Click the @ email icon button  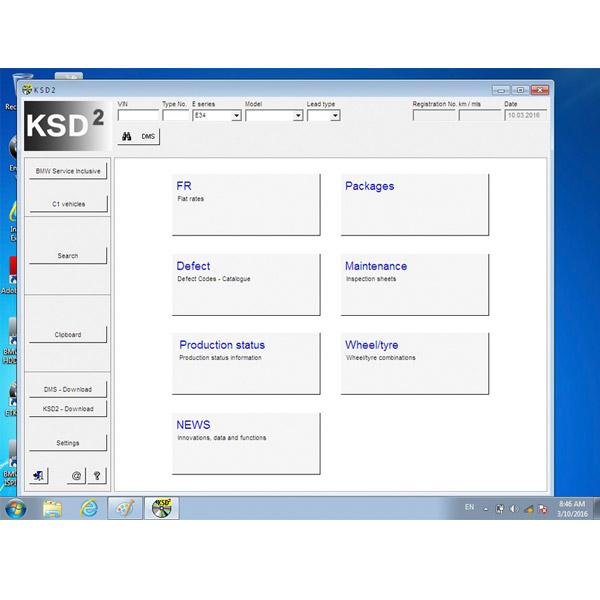pos(76,475)
